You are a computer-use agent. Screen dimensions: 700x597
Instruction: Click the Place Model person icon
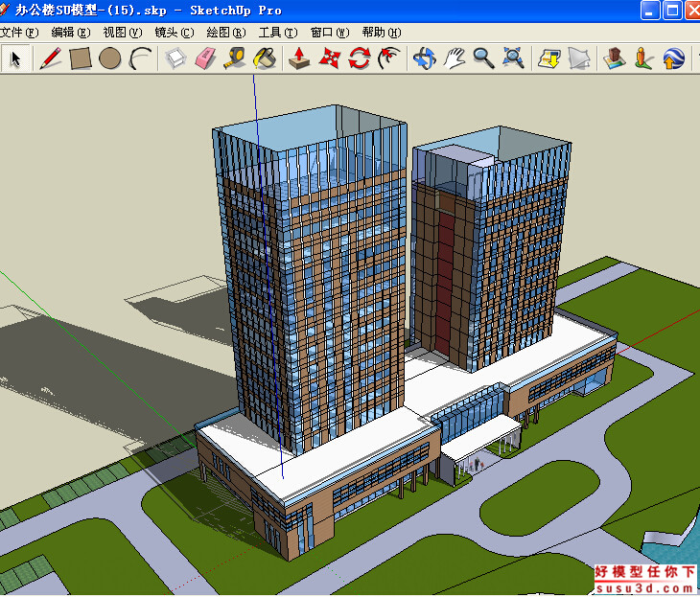coord(643,58)
